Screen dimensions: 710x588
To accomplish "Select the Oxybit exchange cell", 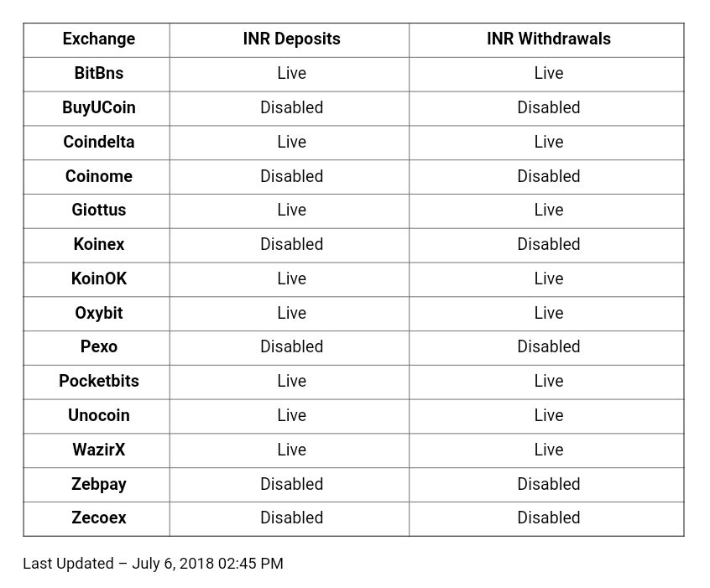I will (99, 313).
